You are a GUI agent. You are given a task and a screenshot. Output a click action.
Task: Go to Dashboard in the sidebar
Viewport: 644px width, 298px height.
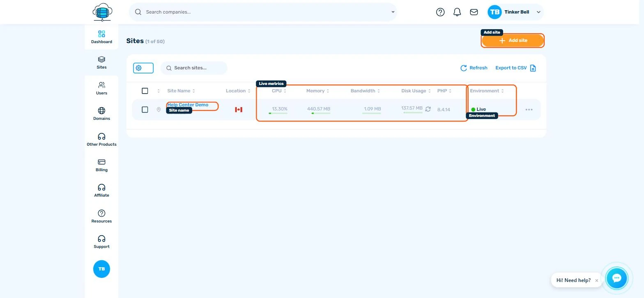[x=101, y=37]
